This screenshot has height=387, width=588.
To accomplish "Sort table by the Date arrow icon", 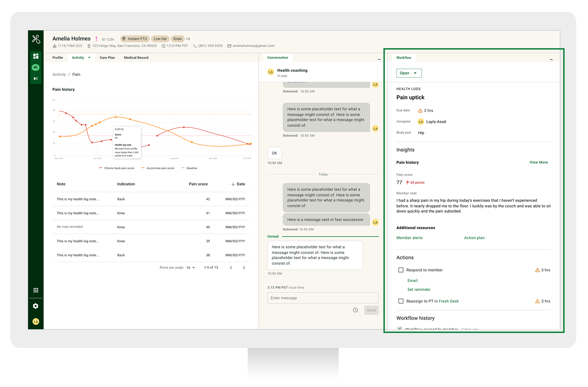I will (233, 184).
